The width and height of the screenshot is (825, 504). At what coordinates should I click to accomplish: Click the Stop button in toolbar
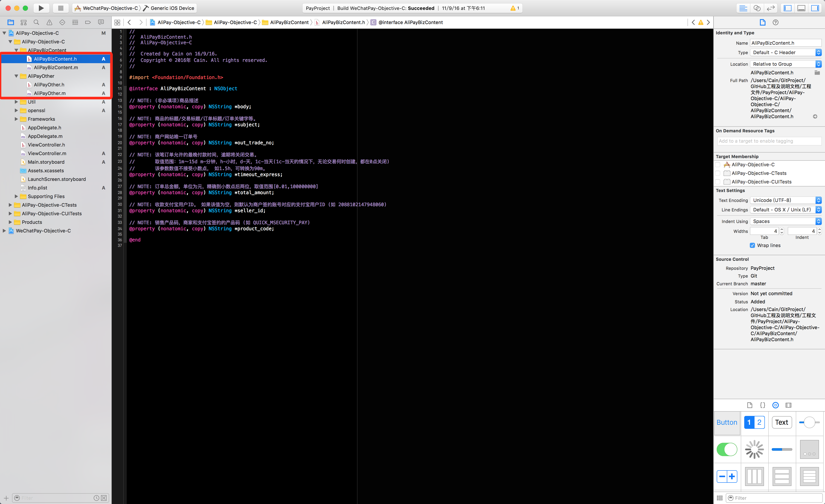coord(61,8)
